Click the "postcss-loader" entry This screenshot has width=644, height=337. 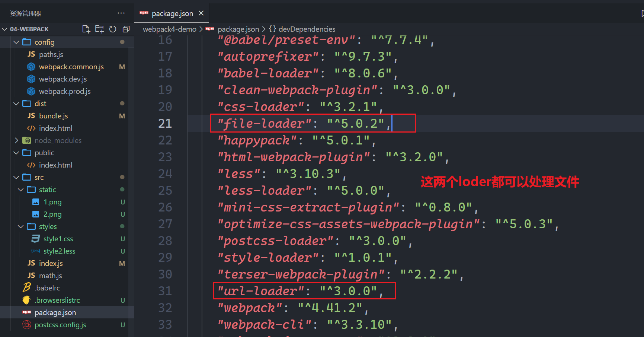276,241
